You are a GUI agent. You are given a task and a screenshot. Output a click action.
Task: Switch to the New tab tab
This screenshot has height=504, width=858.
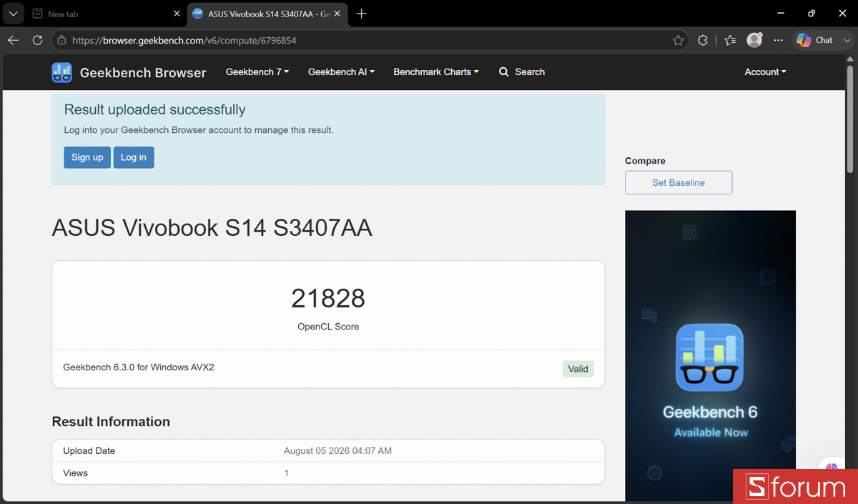click(100, 14)
